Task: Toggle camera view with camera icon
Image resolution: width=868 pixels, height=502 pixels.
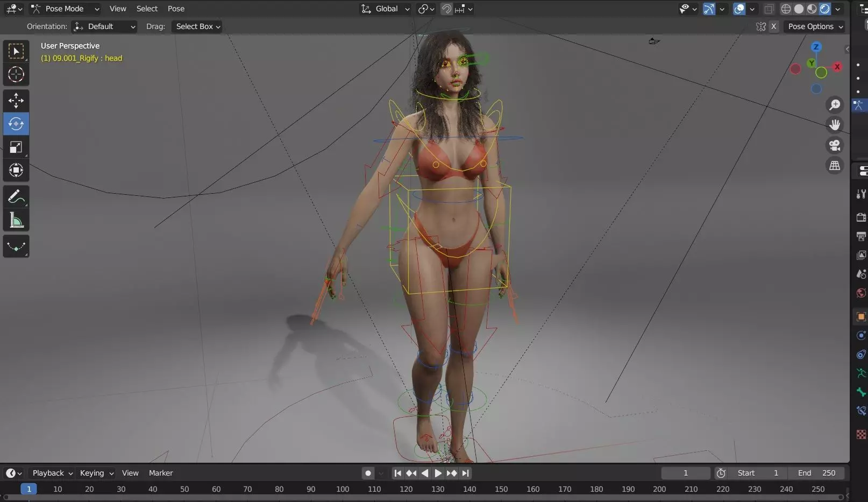Action: coord(835,145)
